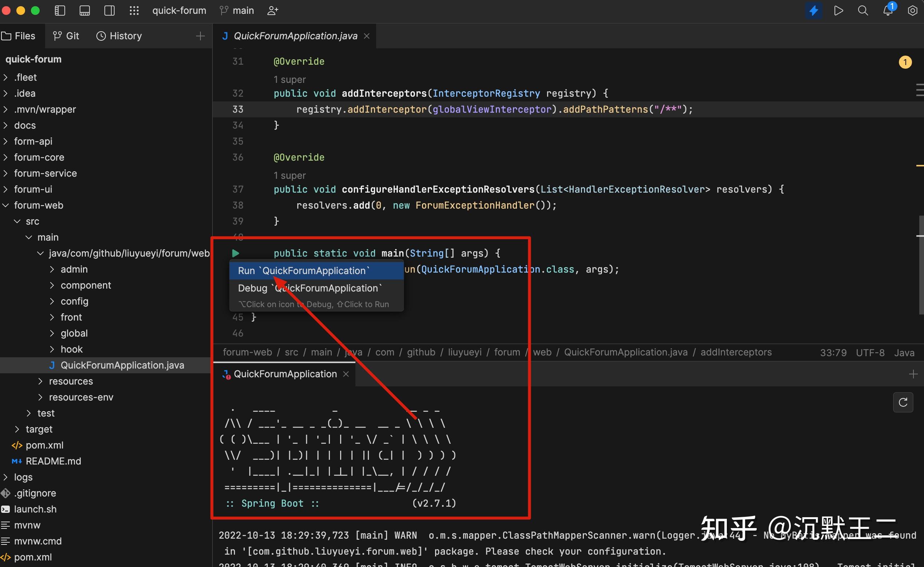Click the quick-forum root project label
Image resolution: width=924 pixels, height=567 pixels.
click(x=33, y=59)
